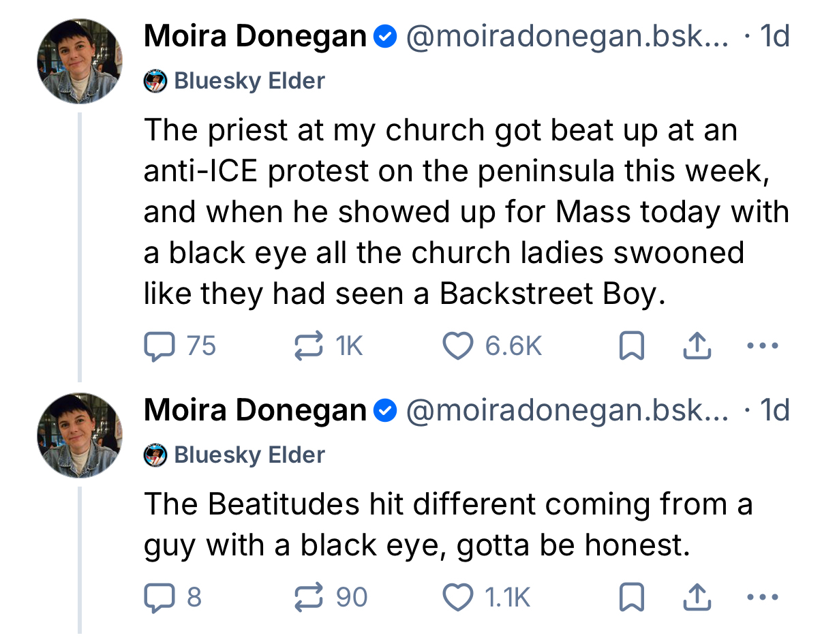Bookmark the Beatitudes post
822x644 pixels.
tap(630, 598)
